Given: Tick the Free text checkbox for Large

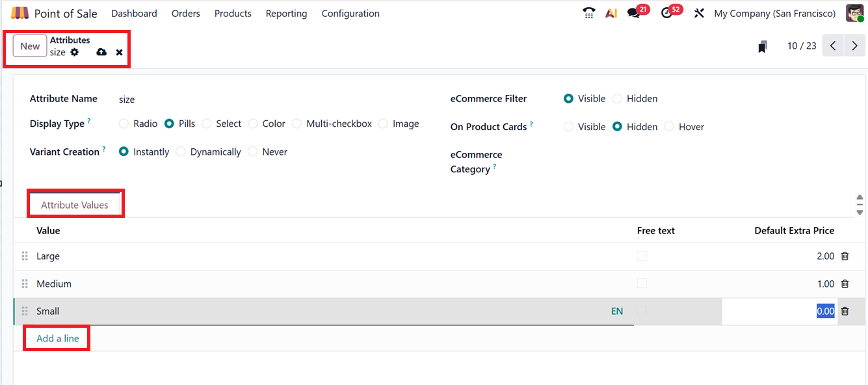Looking at the screenshot, I should tap(642, 256).
